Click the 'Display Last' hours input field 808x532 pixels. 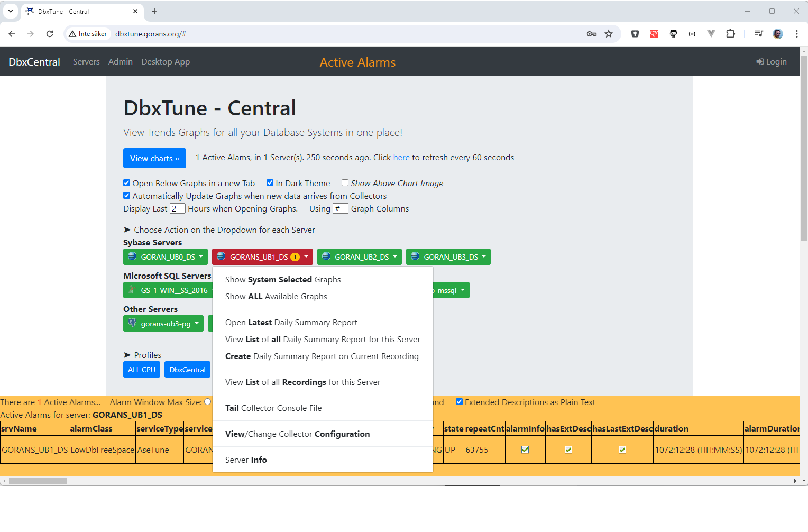(x=178, y=208)
